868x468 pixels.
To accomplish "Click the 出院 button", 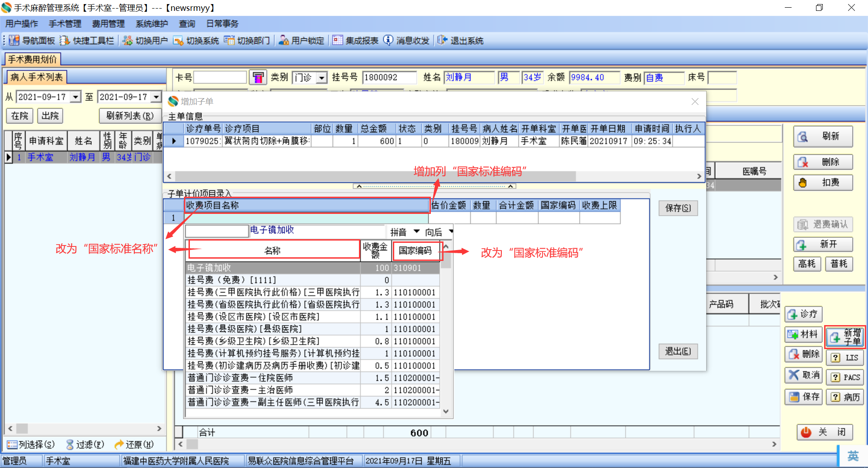I will coord(50,116).
